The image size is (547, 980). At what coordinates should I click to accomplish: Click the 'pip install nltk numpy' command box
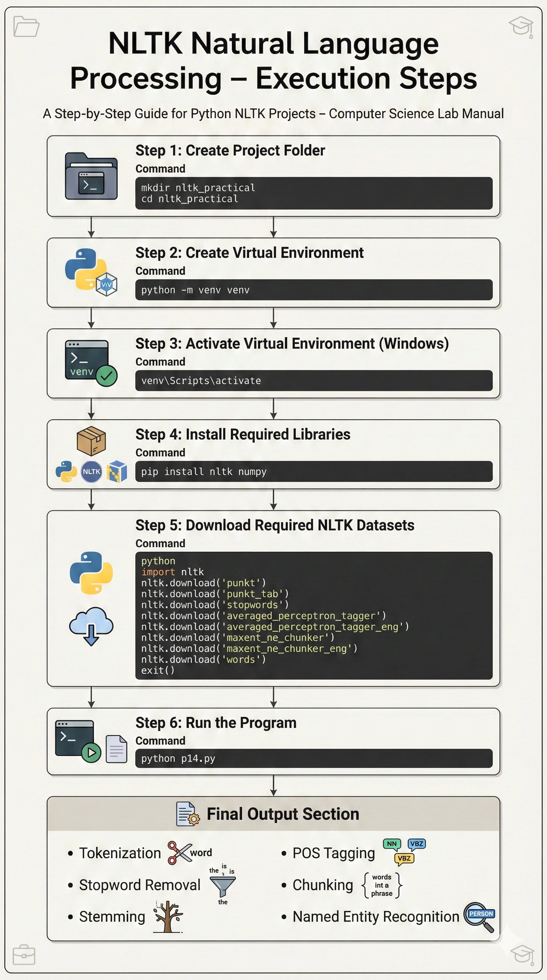point(314,472)
